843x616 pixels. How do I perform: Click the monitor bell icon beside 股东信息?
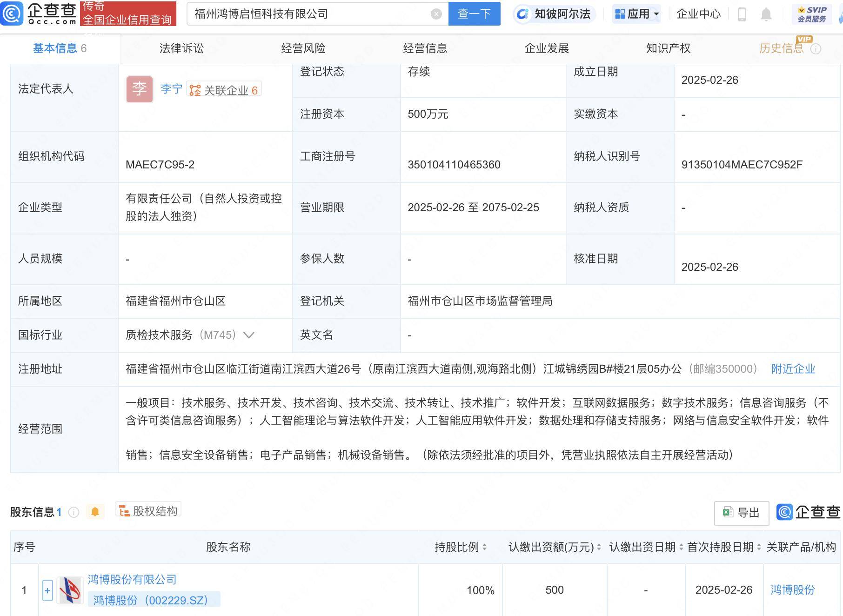(x=96, y=511)
